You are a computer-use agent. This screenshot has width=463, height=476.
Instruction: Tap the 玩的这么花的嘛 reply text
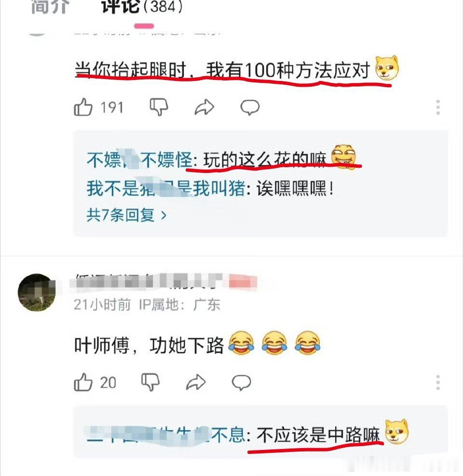point(265,159)
